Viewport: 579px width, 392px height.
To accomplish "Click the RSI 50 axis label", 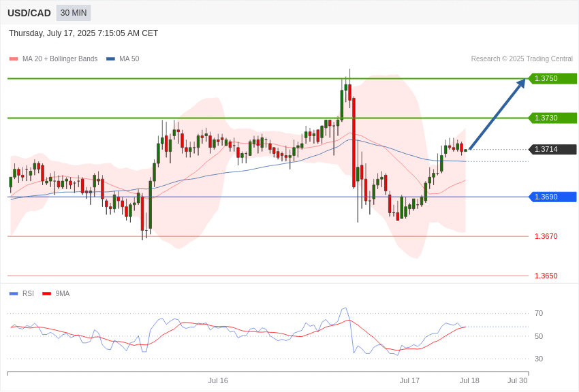I will 539,336.
